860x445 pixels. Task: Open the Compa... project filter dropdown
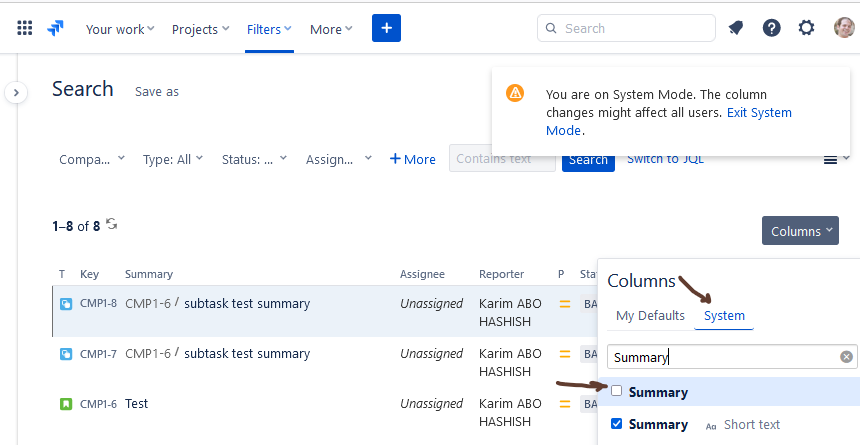pyautogui.click(x=92, y=160)
